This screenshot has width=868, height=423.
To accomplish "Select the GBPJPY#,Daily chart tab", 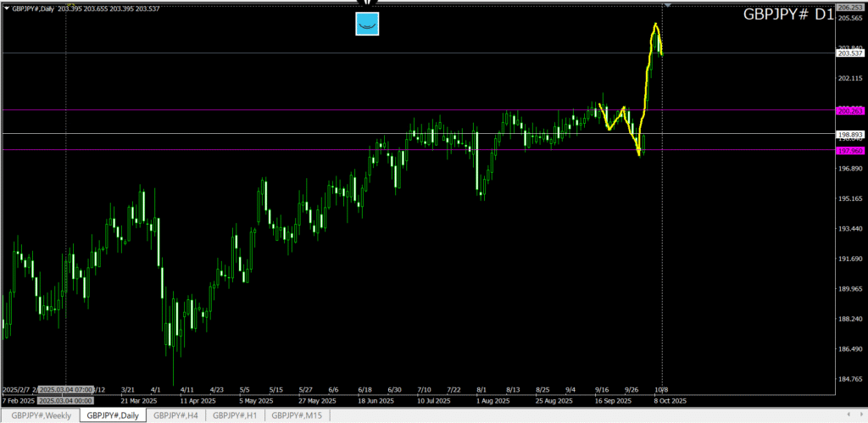I will point(113,415).
